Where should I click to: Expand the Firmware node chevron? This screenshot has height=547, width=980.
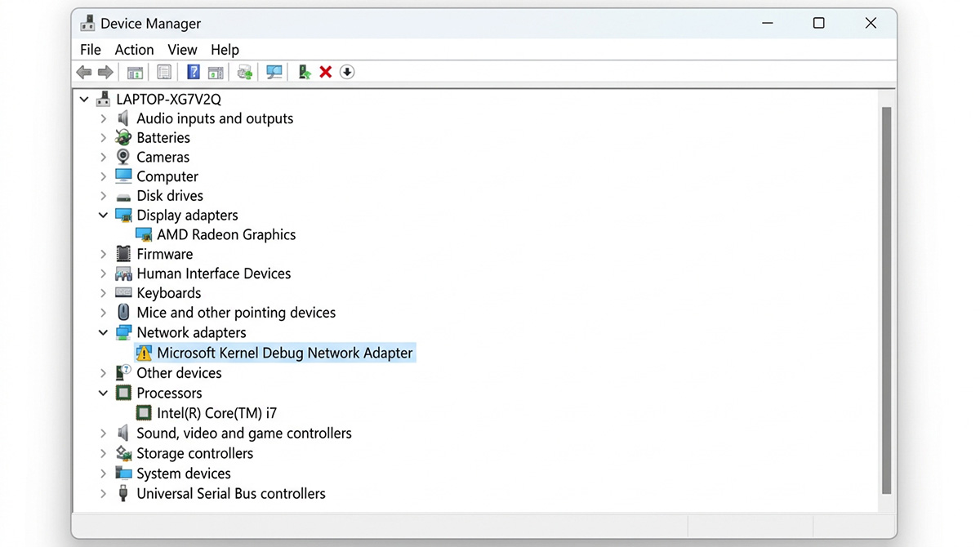pyautogui.click(x=103, y=254)
